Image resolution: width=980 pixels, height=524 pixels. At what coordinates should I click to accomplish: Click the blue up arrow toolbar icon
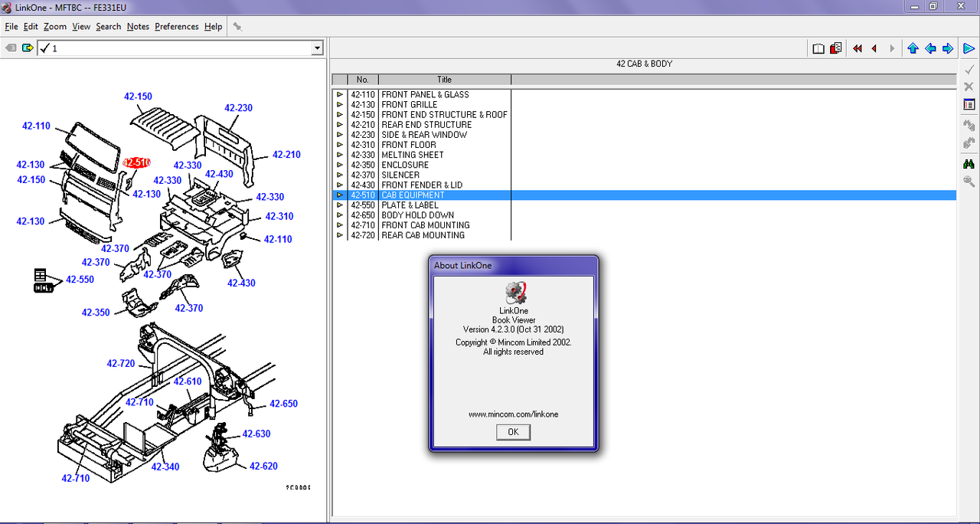pyautogui.click(x=913, y=48)
